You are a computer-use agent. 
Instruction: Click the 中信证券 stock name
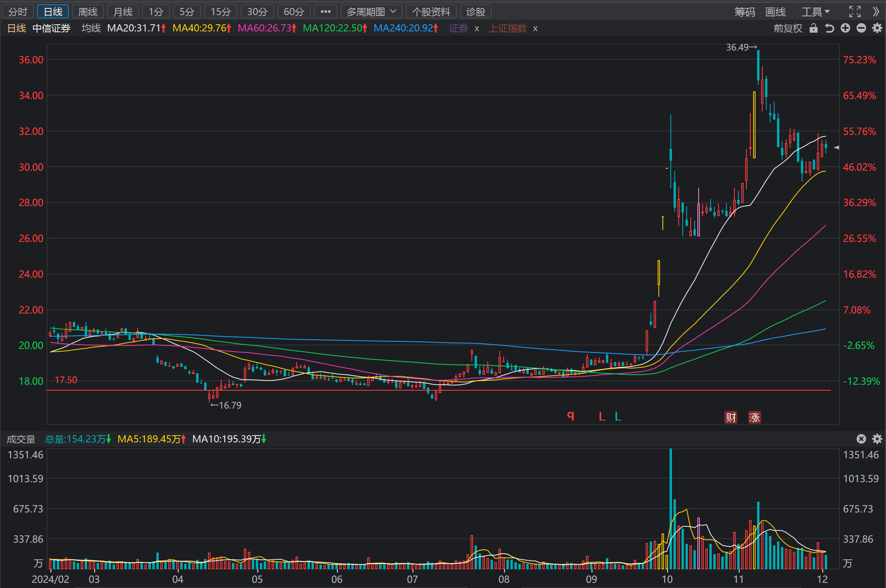[51, 28]
